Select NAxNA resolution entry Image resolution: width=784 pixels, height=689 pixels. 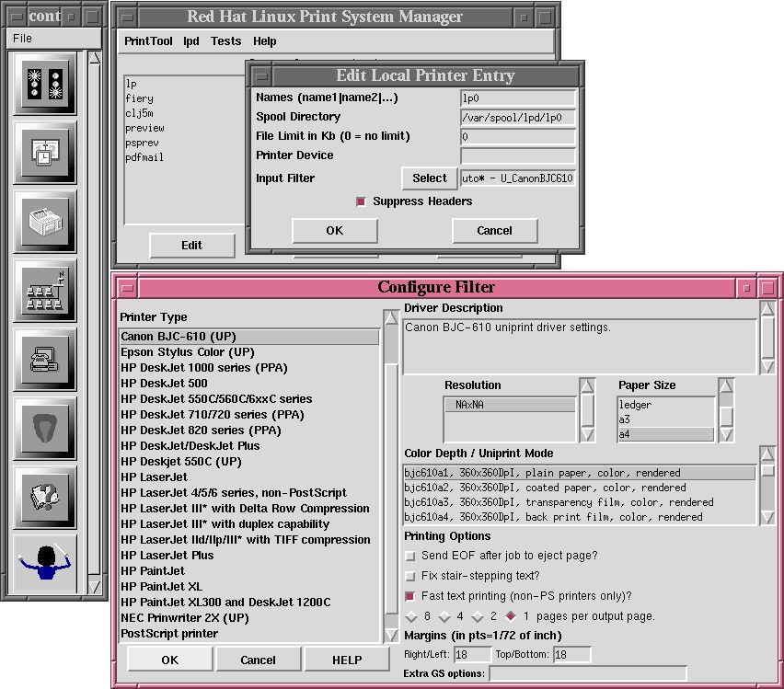[x=510, y=405]
